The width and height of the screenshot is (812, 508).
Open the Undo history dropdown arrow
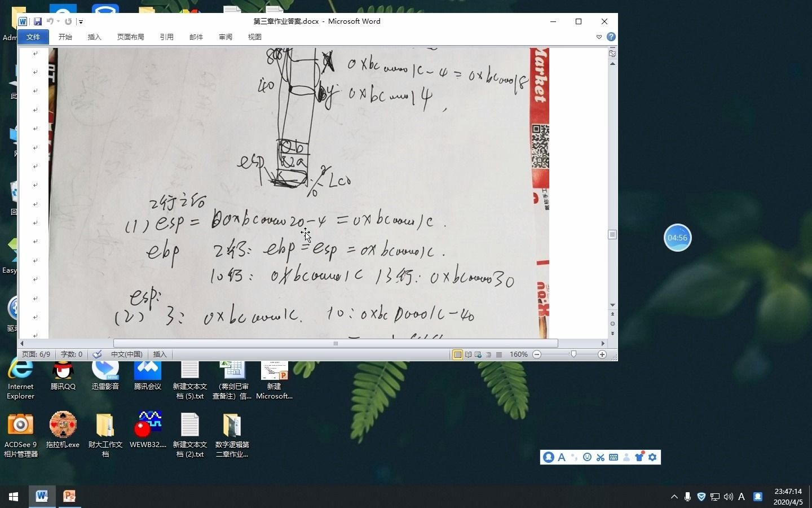pos(58,21)
